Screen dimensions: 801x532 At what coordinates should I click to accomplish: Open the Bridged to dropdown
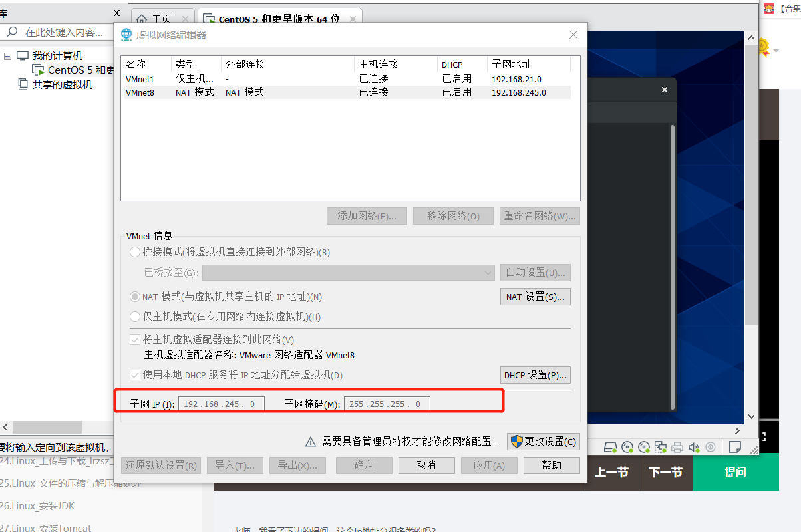[x=347, y=273]
